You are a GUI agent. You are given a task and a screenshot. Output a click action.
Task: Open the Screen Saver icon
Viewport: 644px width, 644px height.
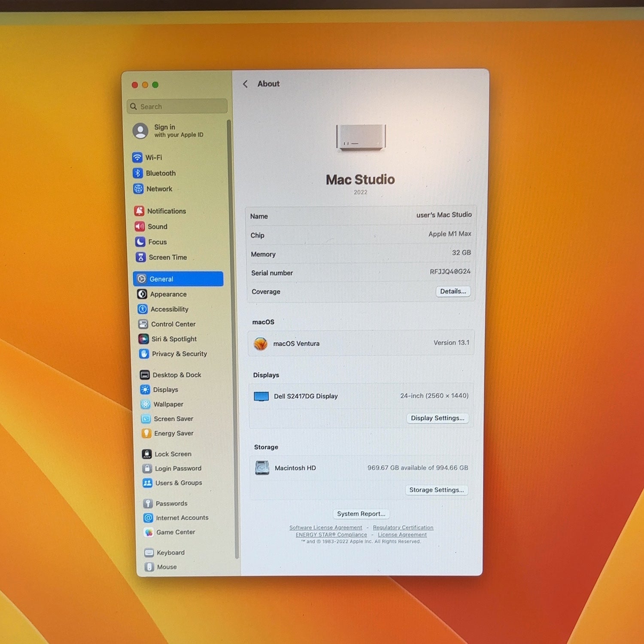(146, 419)
